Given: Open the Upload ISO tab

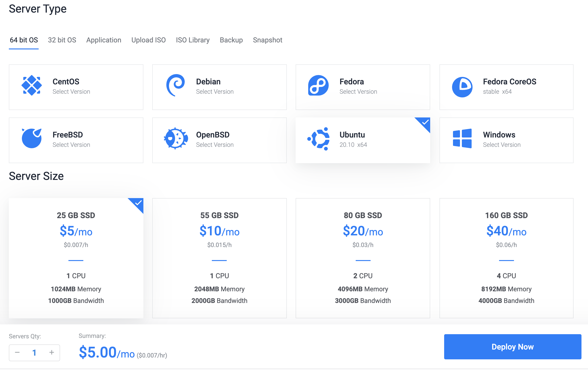Looking at the screenshot, I should [149, 40].
